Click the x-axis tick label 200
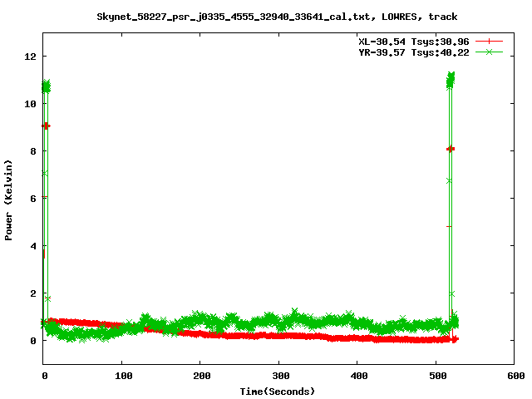532x399 pixels. [x=202, y=376]
